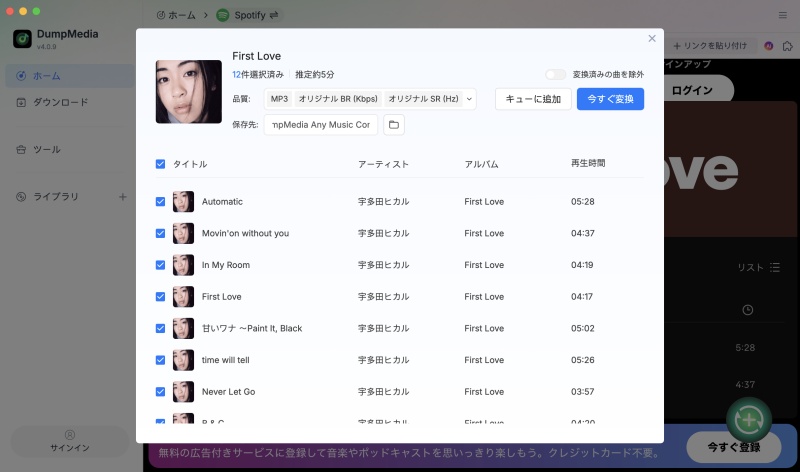
Task: Open the hamburger menu at the window's top right
Action: [782, 15]
